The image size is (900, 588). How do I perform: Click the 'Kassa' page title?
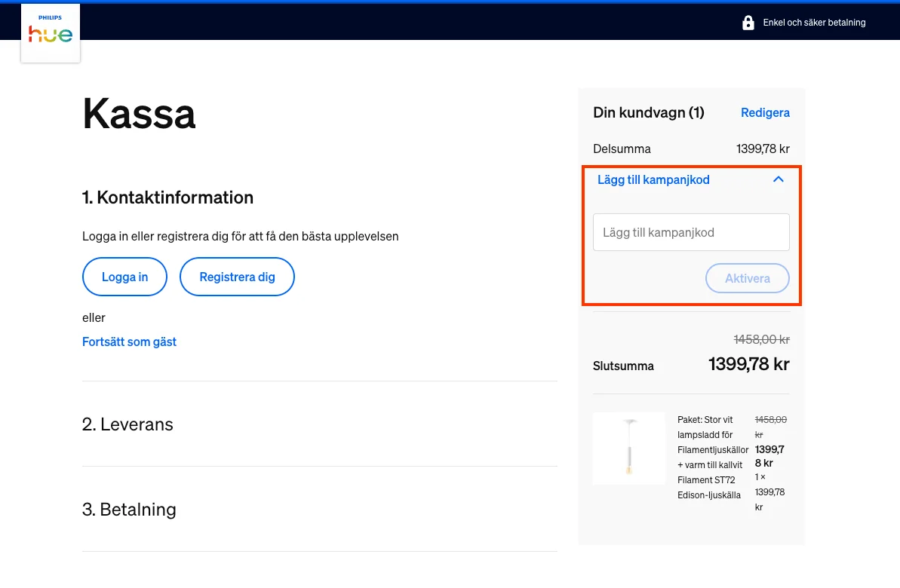pos(139,114)
